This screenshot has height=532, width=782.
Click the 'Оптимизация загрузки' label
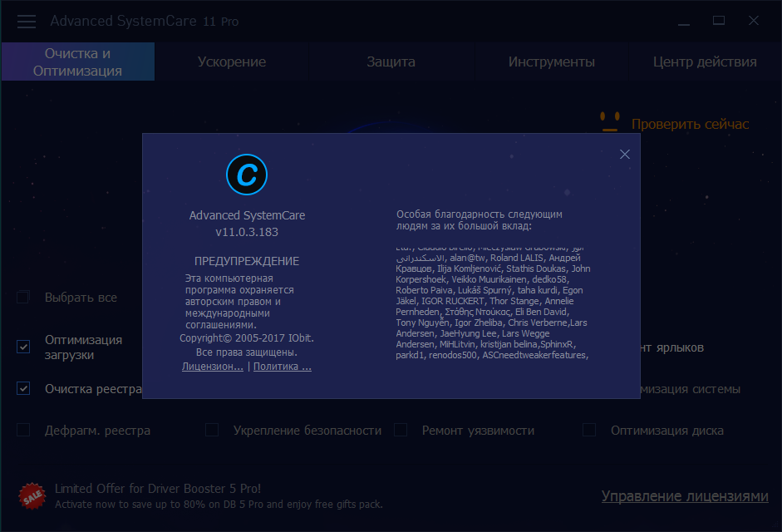83,347
